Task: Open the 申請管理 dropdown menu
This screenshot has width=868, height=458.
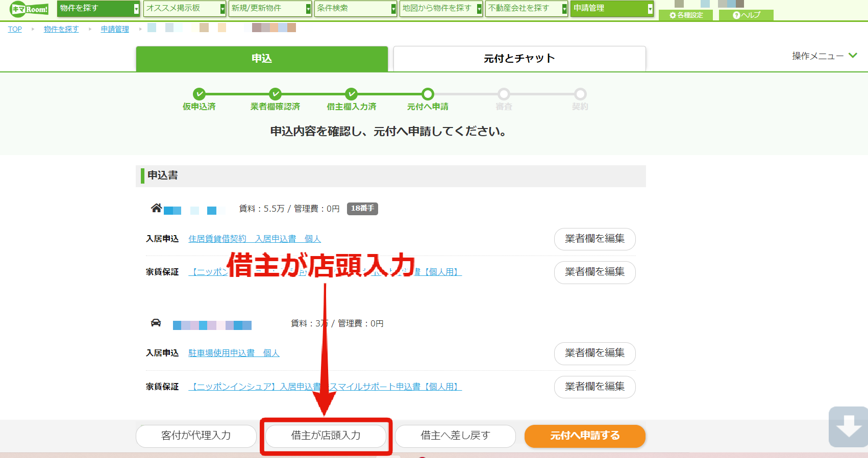Action: [x=612, y=9]
